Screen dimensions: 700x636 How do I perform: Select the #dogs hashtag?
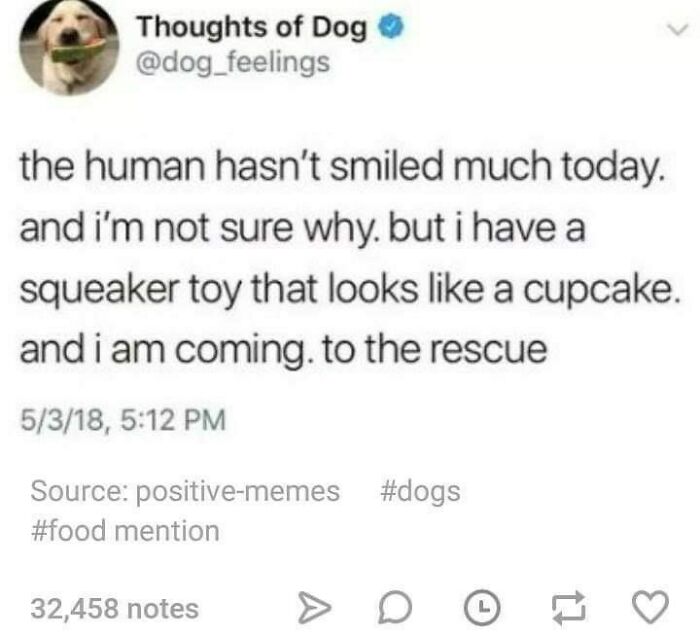[420, 491]
